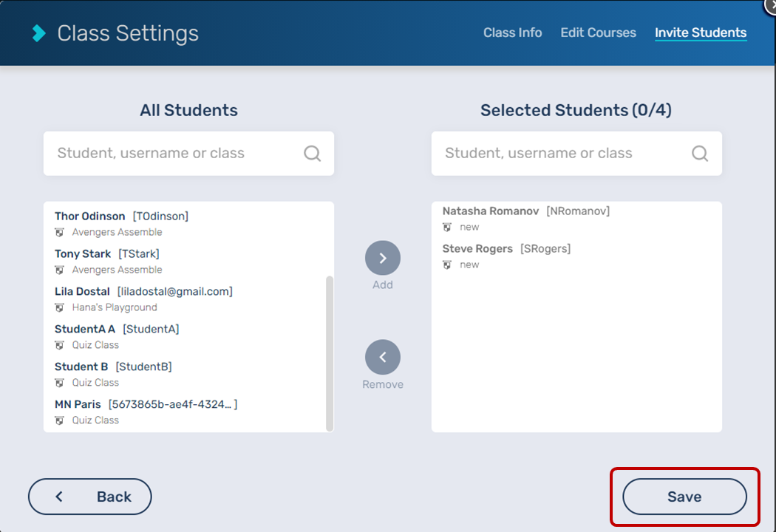Open the Class Info tab
Viewport: 776px width, 532px height.
pyautogui.click(x=512, y=33)
